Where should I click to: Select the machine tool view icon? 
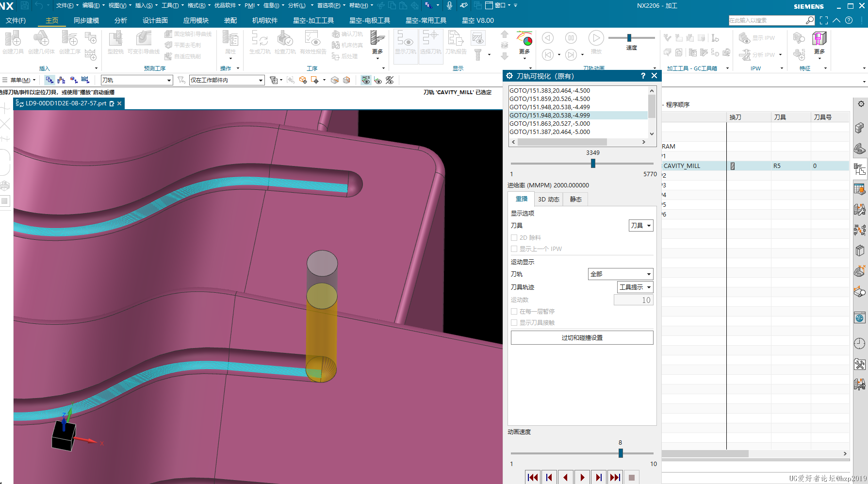(x=61, y=80)
